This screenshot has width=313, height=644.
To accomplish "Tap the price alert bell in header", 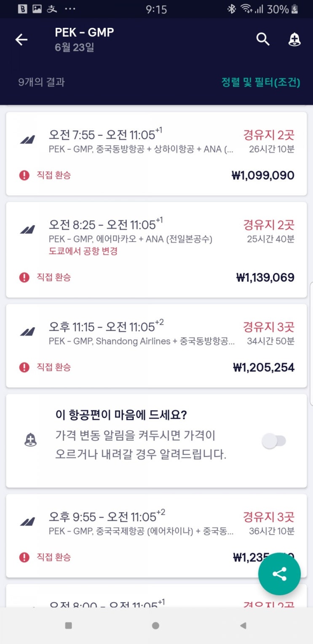I will pos(294,40).
